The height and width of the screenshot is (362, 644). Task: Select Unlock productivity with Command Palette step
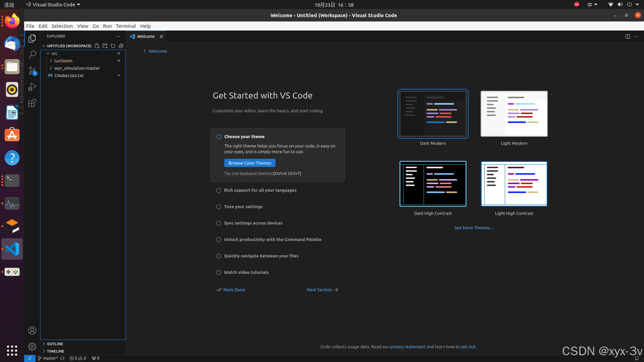point(272,239)
